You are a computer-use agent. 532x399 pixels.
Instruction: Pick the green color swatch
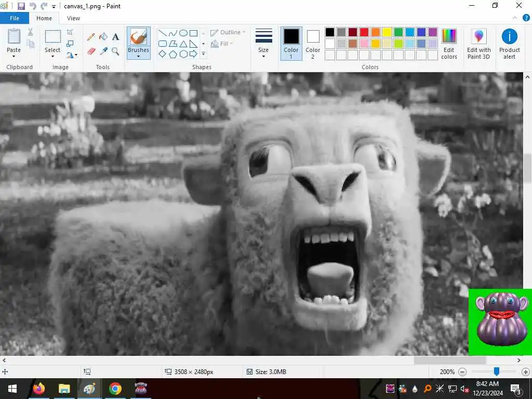(x=398, y=32)
